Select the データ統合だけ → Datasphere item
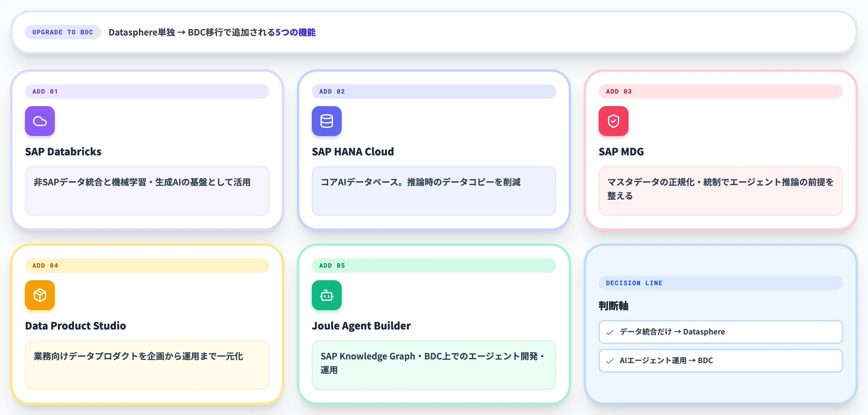This screenshot has width=868, height=415. pyautogui.click(x=721, y=332)
